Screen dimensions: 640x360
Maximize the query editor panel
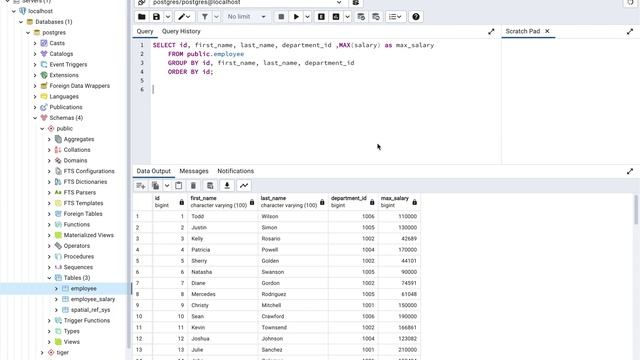pos(491,31)
